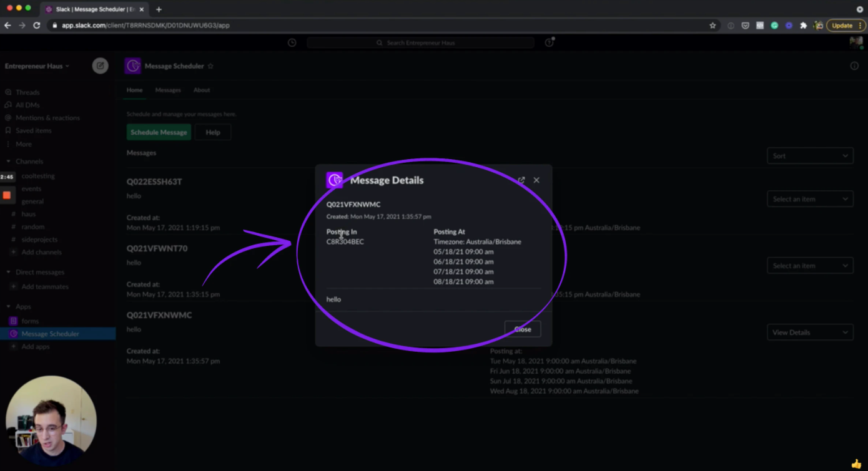This screenshot has height=471, width=868.
Task: Close the Message Details dialog
Action: [536, 180]
